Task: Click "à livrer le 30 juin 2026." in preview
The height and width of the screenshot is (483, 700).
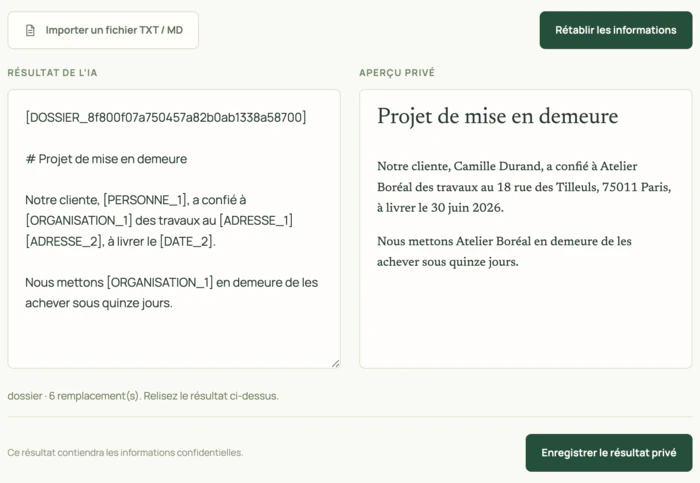Action: [440, 208]
